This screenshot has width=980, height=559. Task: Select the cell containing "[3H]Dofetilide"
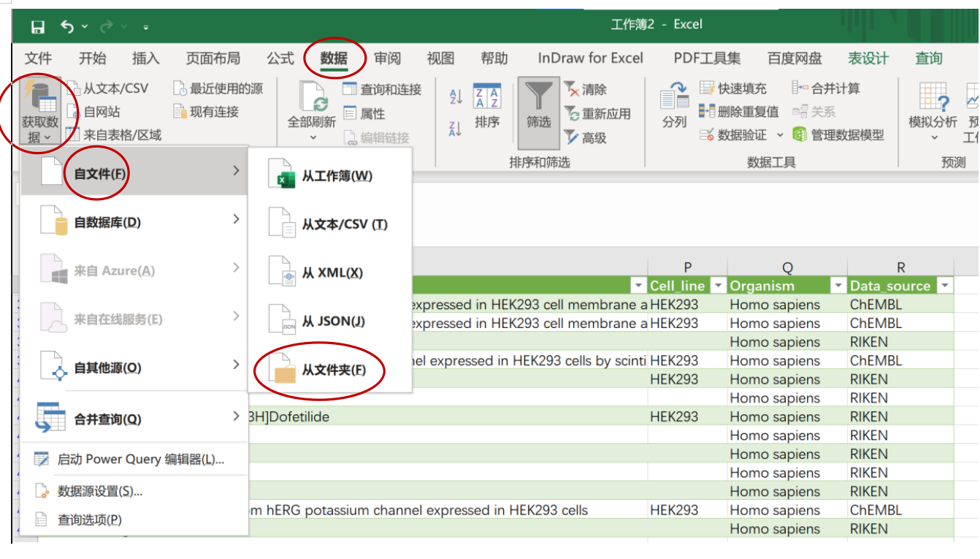[x=448, y=417]
